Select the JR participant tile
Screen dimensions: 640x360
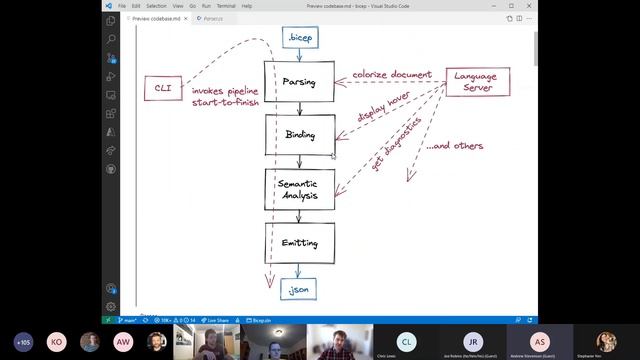(473, 342)
